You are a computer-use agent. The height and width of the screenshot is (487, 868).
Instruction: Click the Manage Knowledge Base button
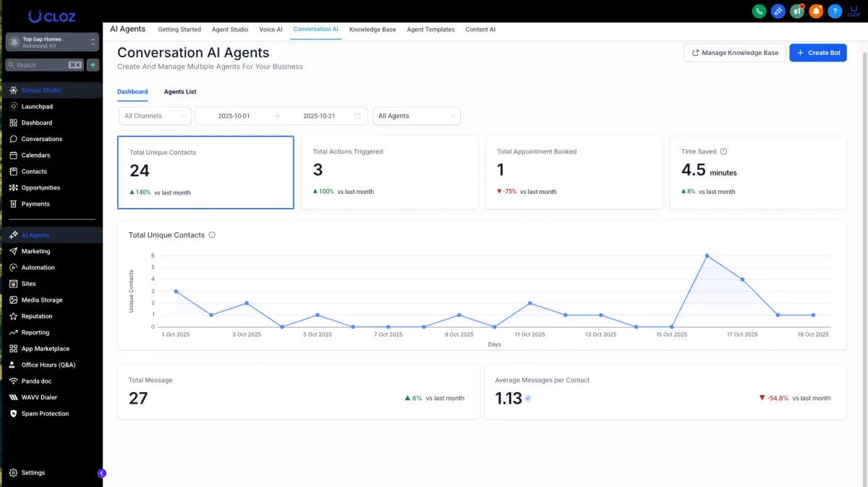[734, 53]
